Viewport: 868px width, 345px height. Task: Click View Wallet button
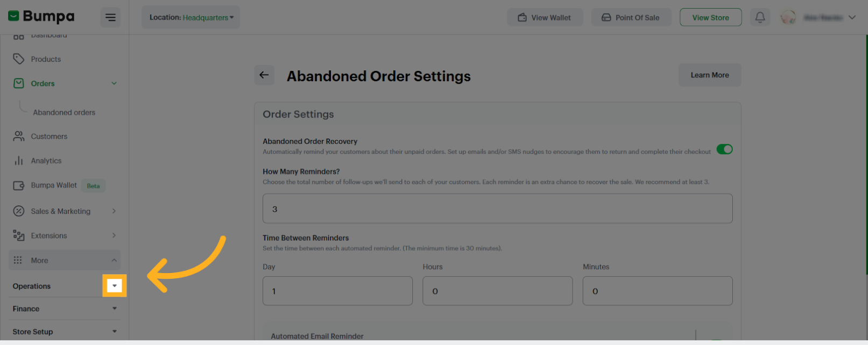545,18
